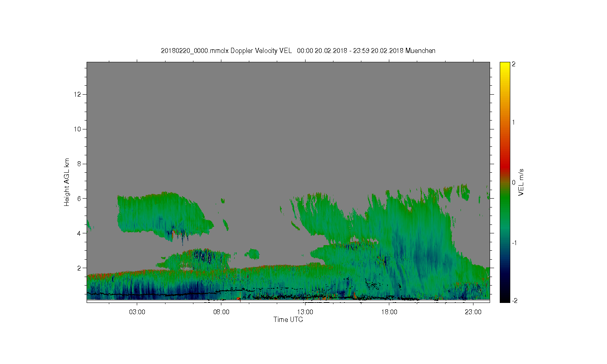
Task: Click the colorbar top value 2
Action: 514,64
